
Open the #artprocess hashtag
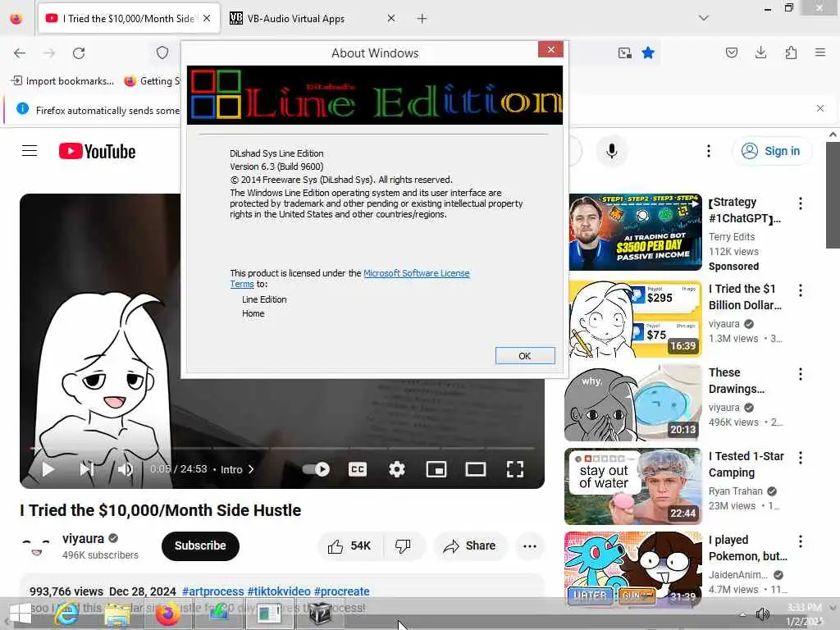212,591
